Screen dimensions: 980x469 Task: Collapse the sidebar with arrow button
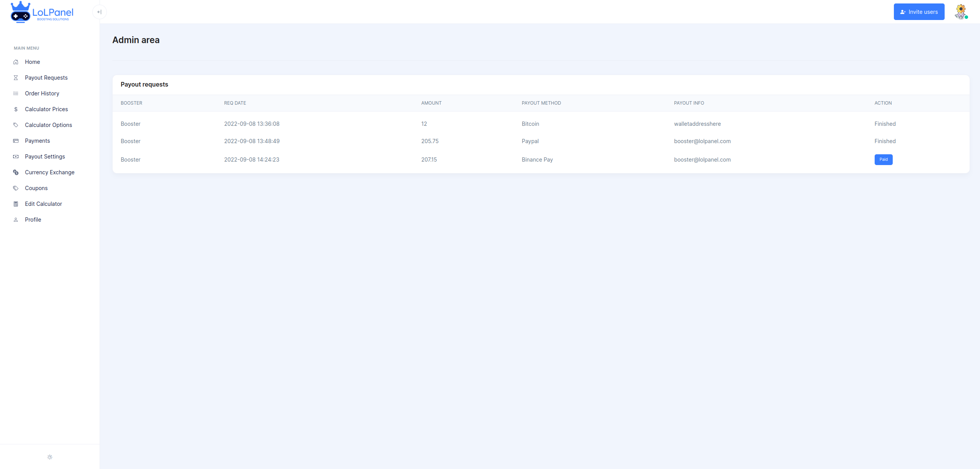pyautogui.click(x=99, y=12)
